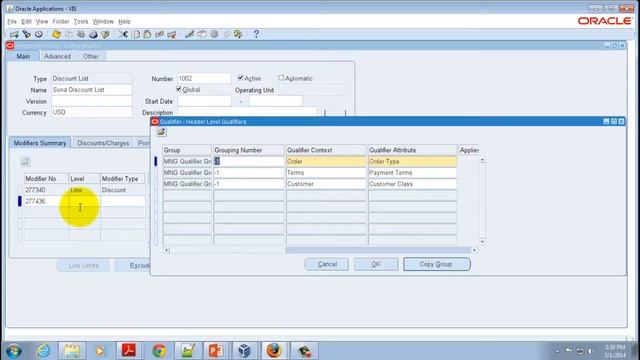Click the Print toolbar icon
Image resolution: width=640 pixels, height=360 pixels.
tap(93, 34)
